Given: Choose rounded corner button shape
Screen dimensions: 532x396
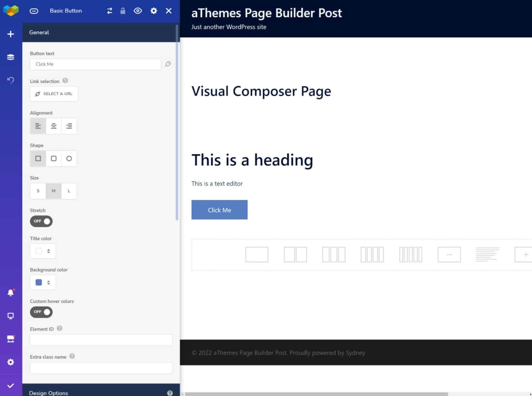Looking at the screenshot, I should tap(54, 159).
